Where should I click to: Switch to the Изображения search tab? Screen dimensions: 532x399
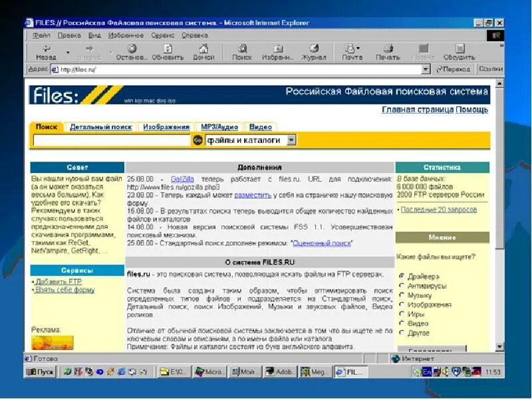(166, 127)
